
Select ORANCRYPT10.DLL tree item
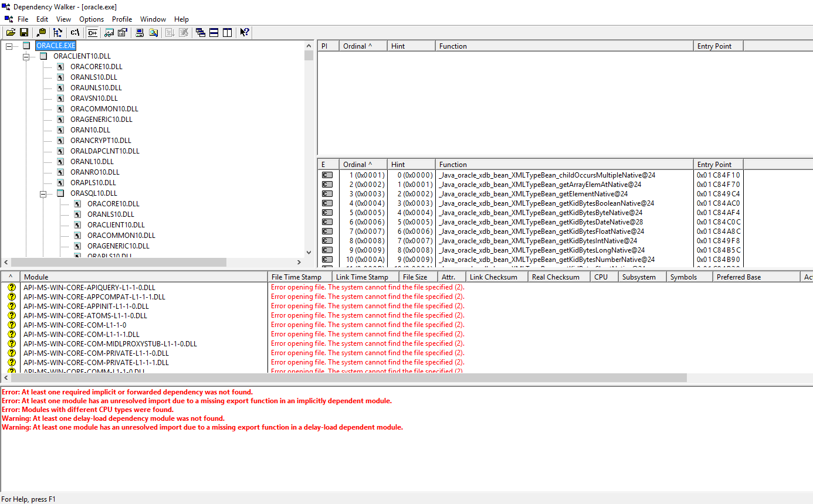(x=101, y=141)
